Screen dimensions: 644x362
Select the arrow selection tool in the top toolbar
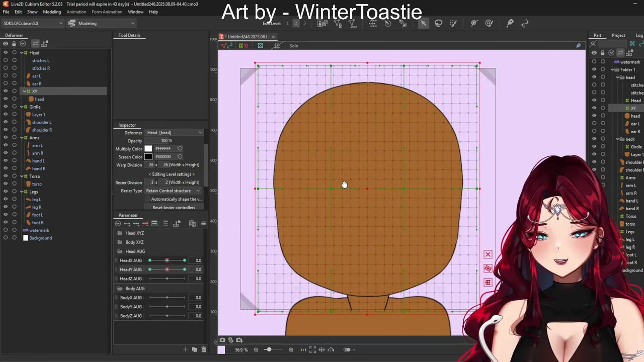point(423,23)
